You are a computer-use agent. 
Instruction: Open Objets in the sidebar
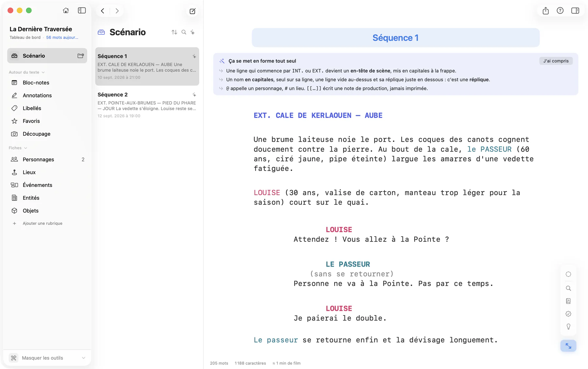47,210
